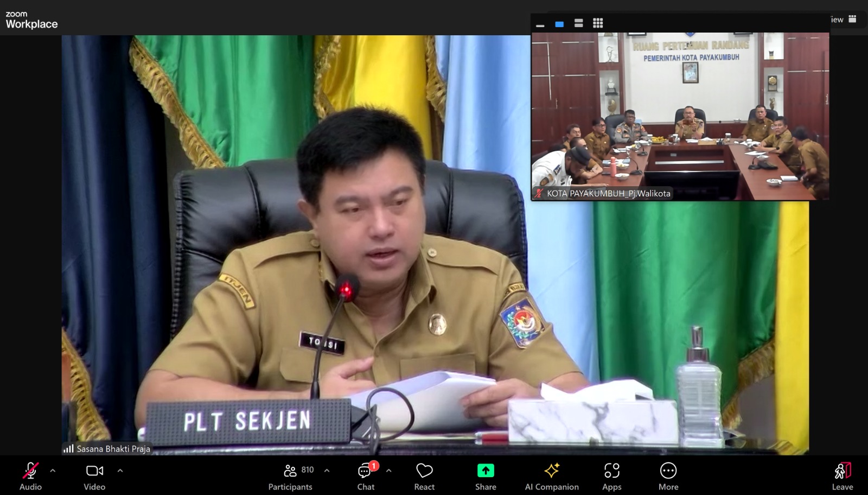Switch thumbnail panel to two-row strip mode
This screenshot has height=495, width=868.
(579, 23)
